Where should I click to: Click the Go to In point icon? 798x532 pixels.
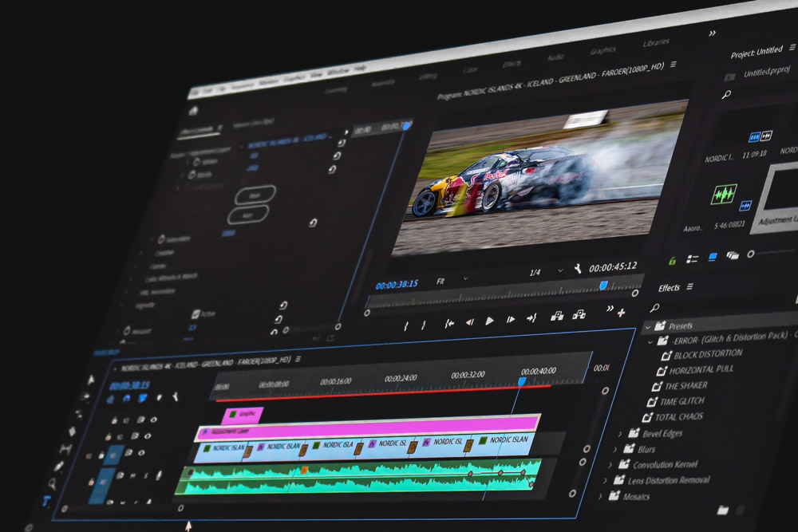[x=449, y=323]
